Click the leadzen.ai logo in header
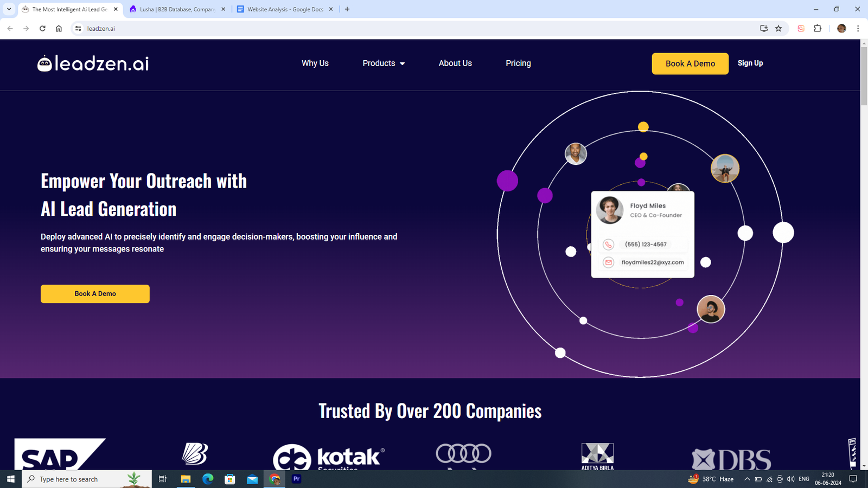The image size is (868, 488). coord(93,63)
